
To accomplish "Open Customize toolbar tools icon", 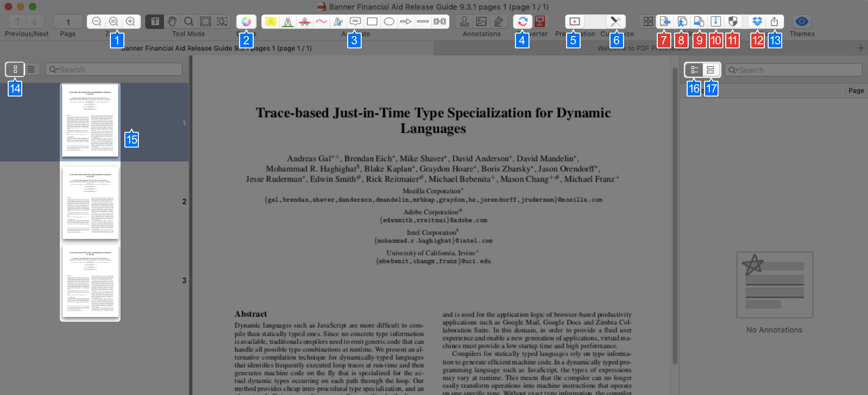I will 615,22.
